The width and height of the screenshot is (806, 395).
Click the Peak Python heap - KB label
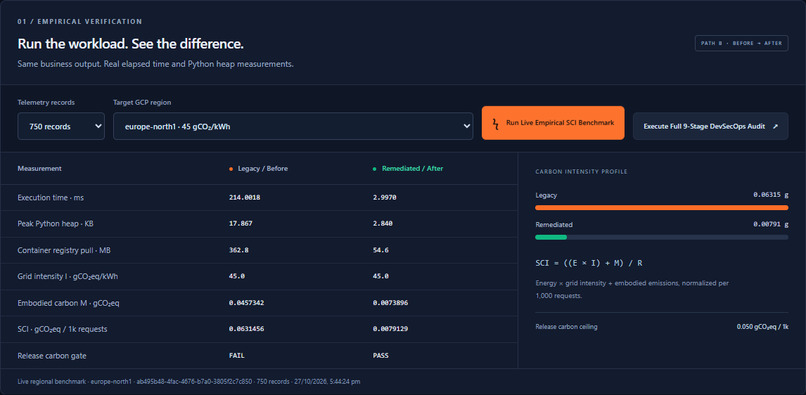[56, 224]
